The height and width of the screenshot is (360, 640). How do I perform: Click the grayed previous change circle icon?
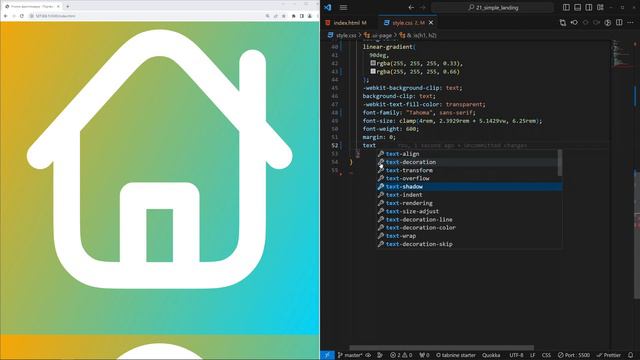(x=585, y=23)
